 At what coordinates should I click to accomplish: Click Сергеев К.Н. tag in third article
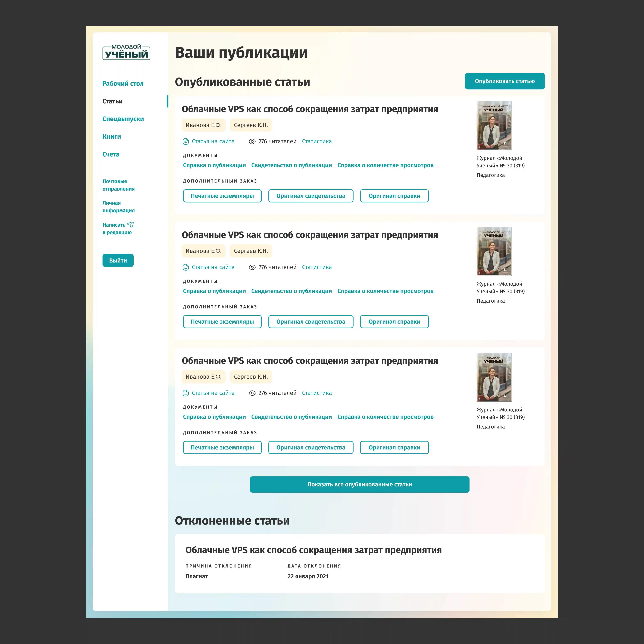tap(251, 377)
